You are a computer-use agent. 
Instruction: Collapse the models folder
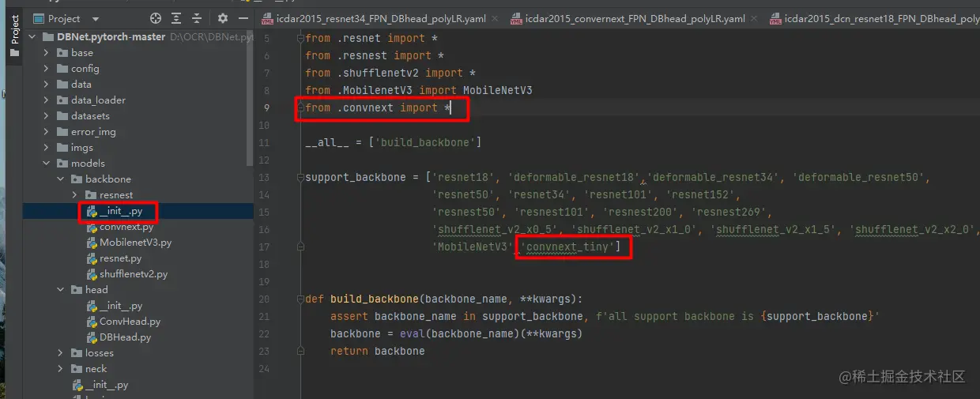(47, 164)
